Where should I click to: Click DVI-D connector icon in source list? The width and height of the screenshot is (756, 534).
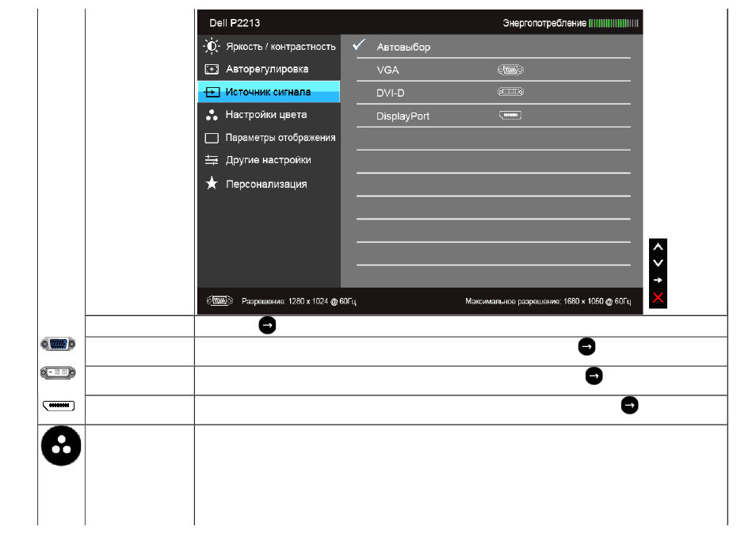click(510, 92)
